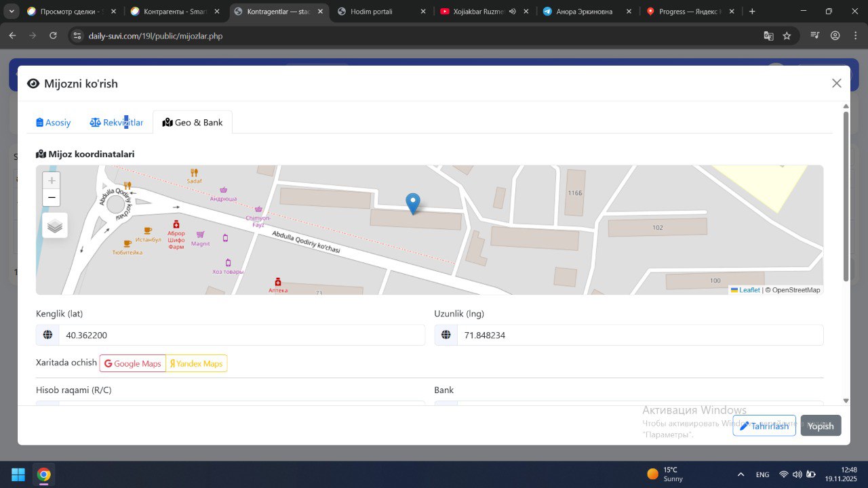Switch to the Rekvizitlar tab
The image size is (868, 488).
[x=117, y=123]
